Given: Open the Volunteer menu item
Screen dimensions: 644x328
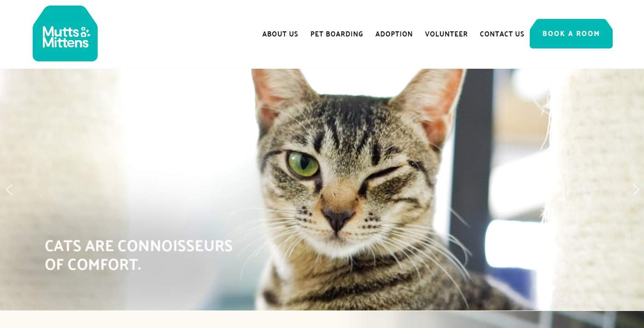Looking at the screenshot, I should click(446, 34).
